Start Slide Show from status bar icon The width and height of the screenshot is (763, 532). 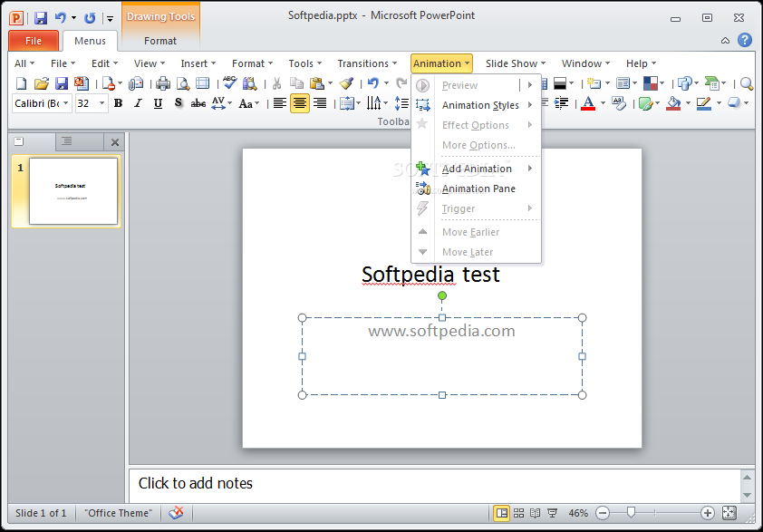coord(552,513)
